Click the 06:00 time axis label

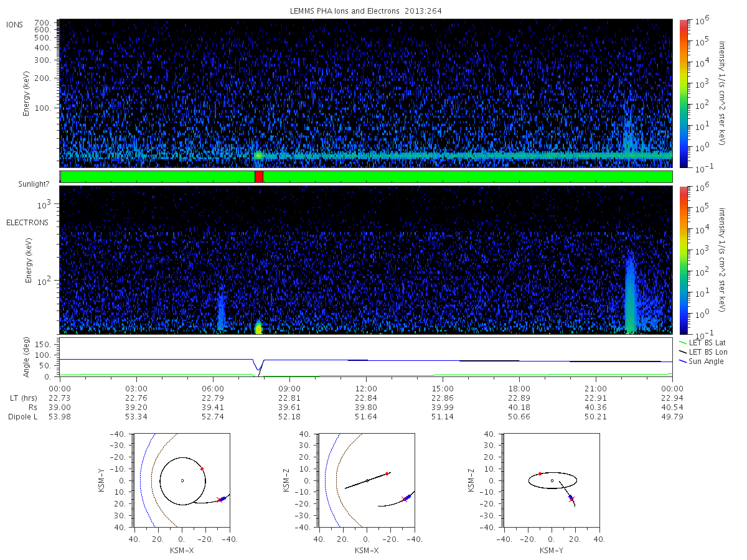213,388
